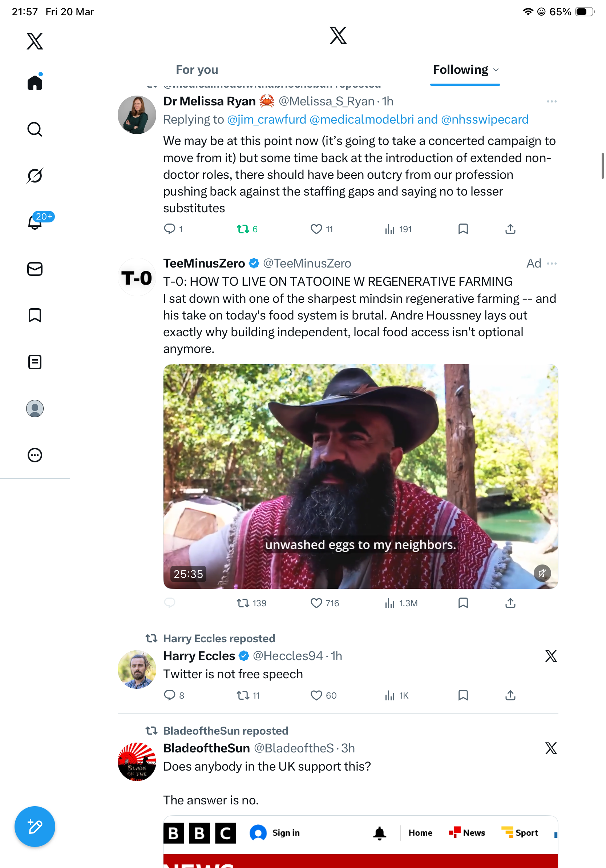Open Bookmarks in the sidebar
The height and width of the screenshot is (868, 606).
coord(35,315)
